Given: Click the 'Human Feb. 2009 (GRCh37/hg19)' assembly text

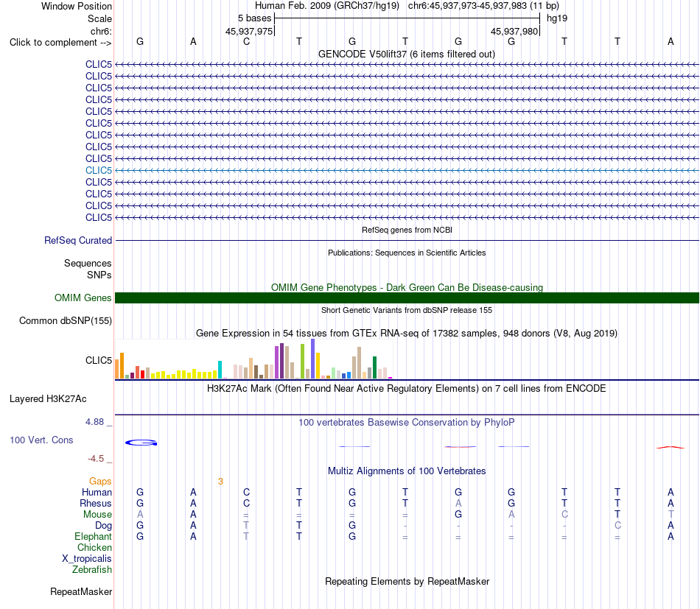Looking at the screenshot, I should point(326,6).
